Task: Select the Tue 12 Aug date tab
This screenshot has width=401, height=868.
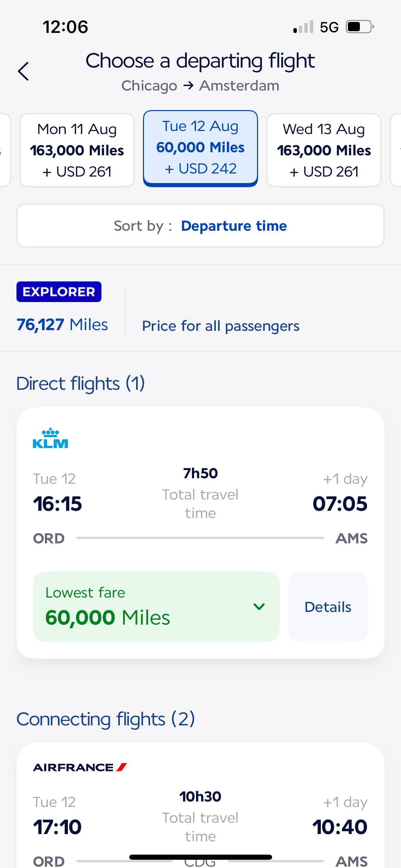Action: [x=200, y=148]
